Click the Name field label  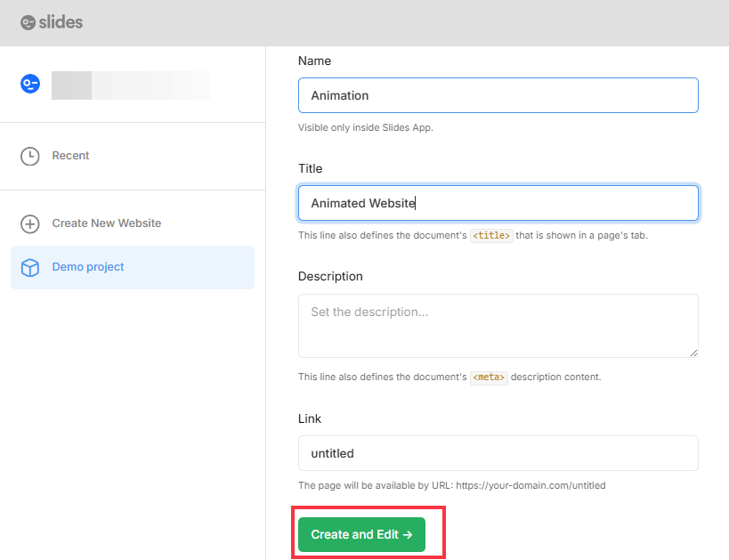pyautogui.click(x=314, y=61)
